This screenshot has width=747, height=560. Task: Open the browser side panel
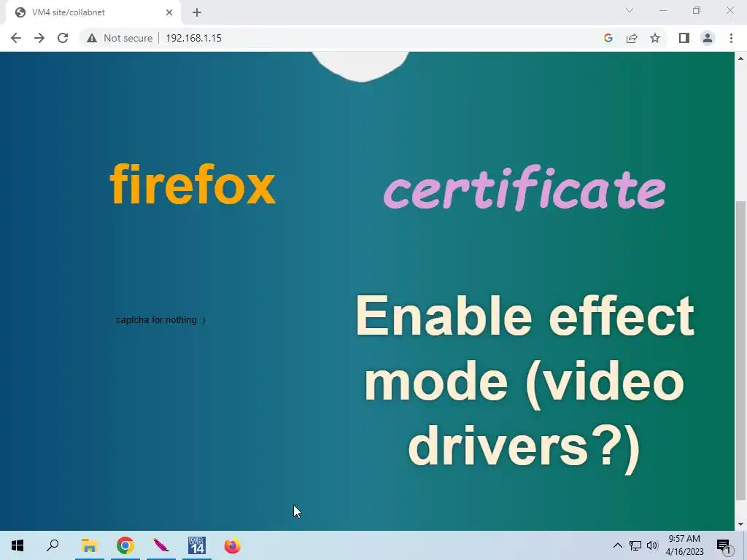[x=684, y=38]
